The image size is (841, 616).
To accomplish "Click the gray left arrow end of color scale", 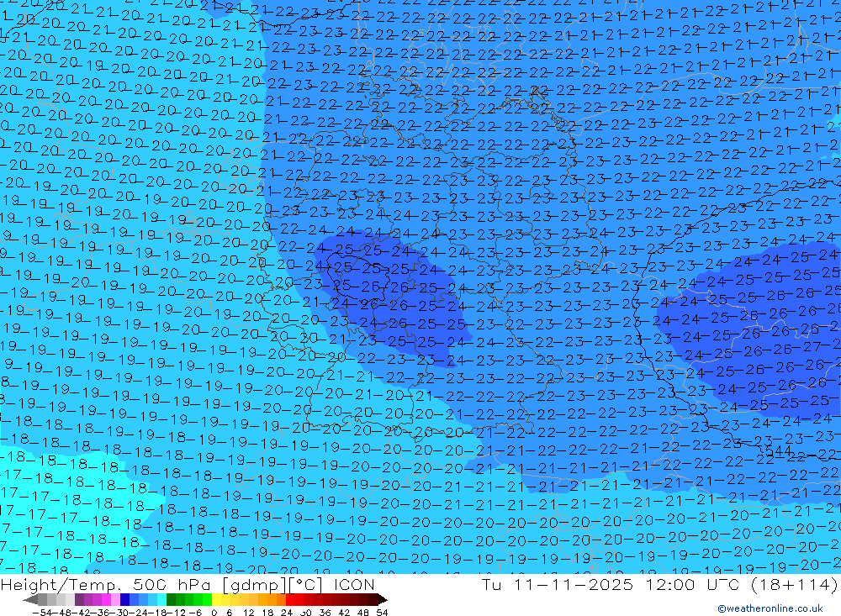I will pos(30,600).
